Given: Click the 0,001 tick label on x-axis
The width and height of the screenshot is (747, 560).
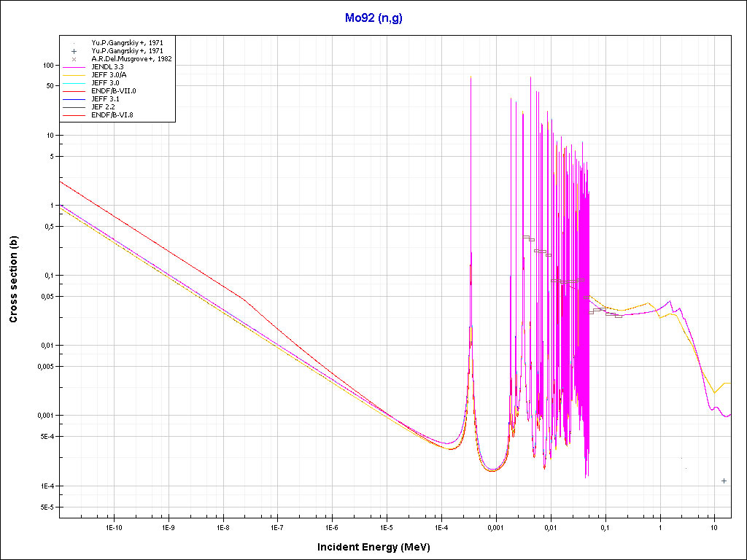Looking at the screenshot, I should (x=495, y=526).
